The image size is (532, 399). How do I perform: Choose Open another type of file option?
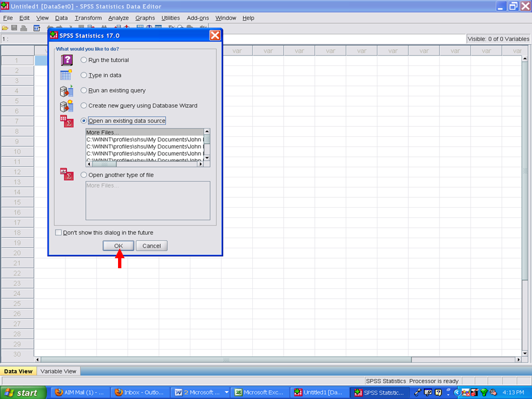click(84, 175)
